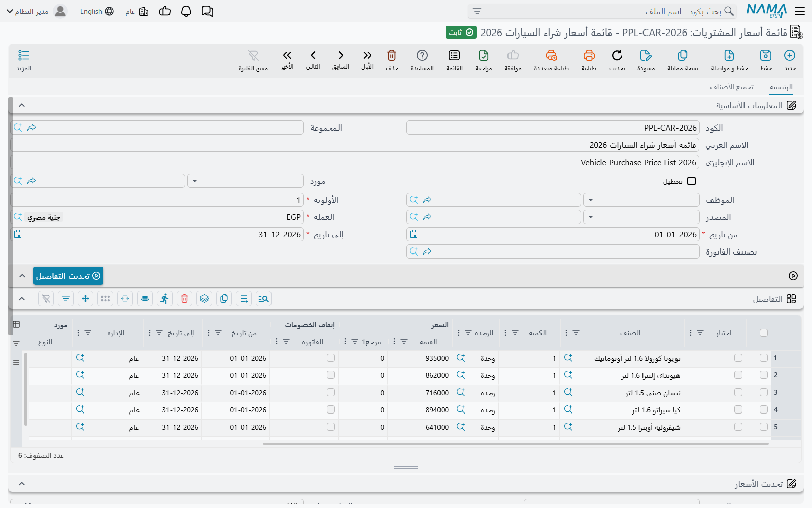This screenshot has height=508, width=812.
Task: Click the NAMA ERP logo
Action: tap(766, 11)
